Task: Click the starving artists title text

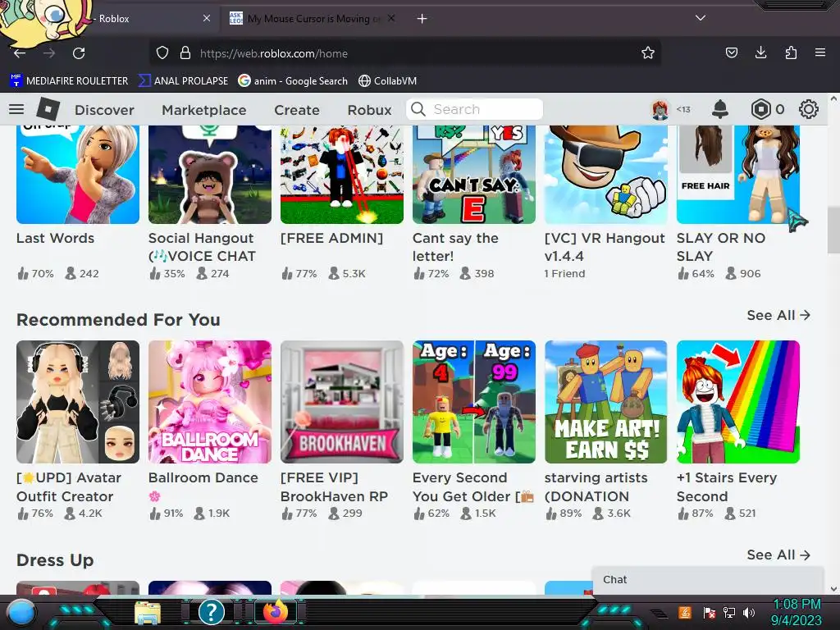Action: click(596, 487)
